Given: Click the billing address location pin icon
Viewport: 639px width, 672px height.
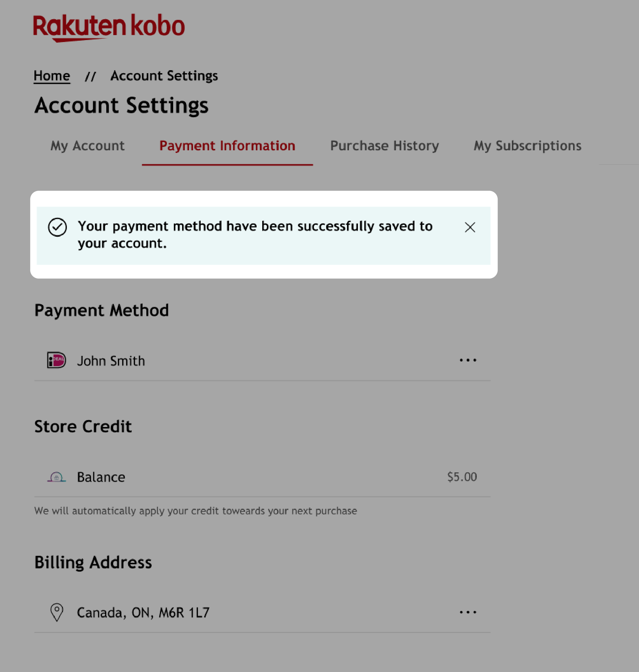Looking at the screenshot, I should click(x=56, y=612).
